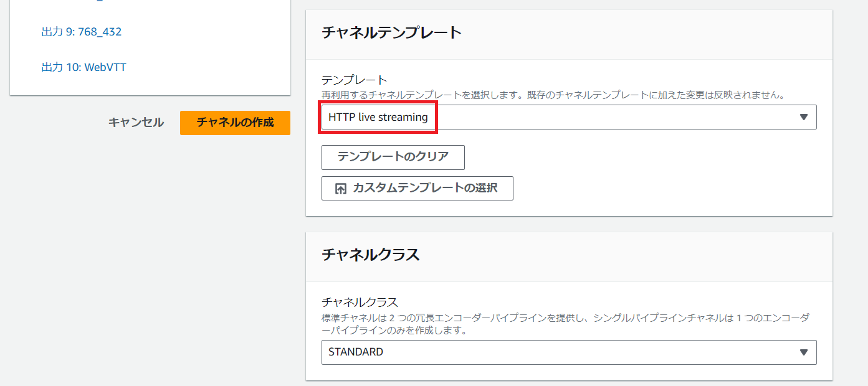Click the キャンセル button

click(x=136, y=123)
